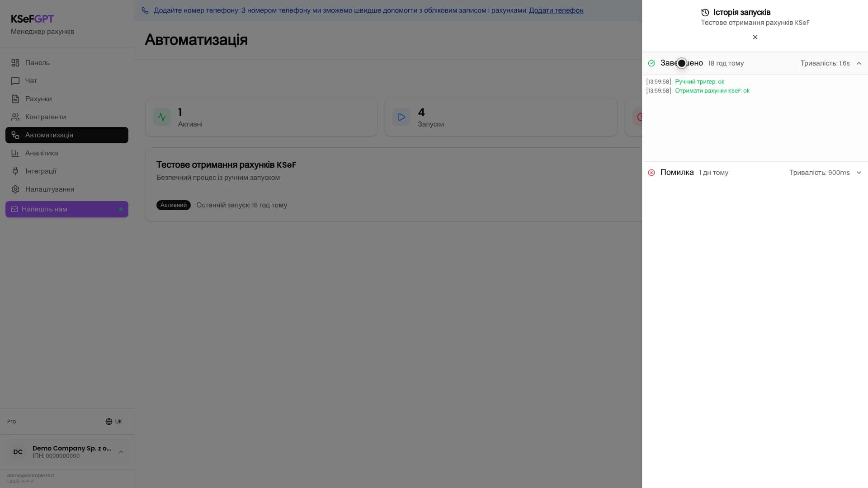Image resolution: width=868 pixels, height=488 pixels.
Task: Click the Отримати рахунки KSeF: ok log line
Action: pos(712,91)
